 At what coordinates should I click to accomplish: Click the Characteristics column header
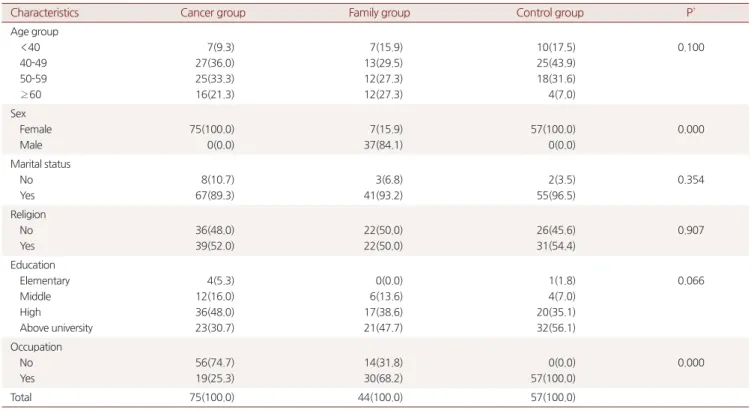[x=44, y=13]
